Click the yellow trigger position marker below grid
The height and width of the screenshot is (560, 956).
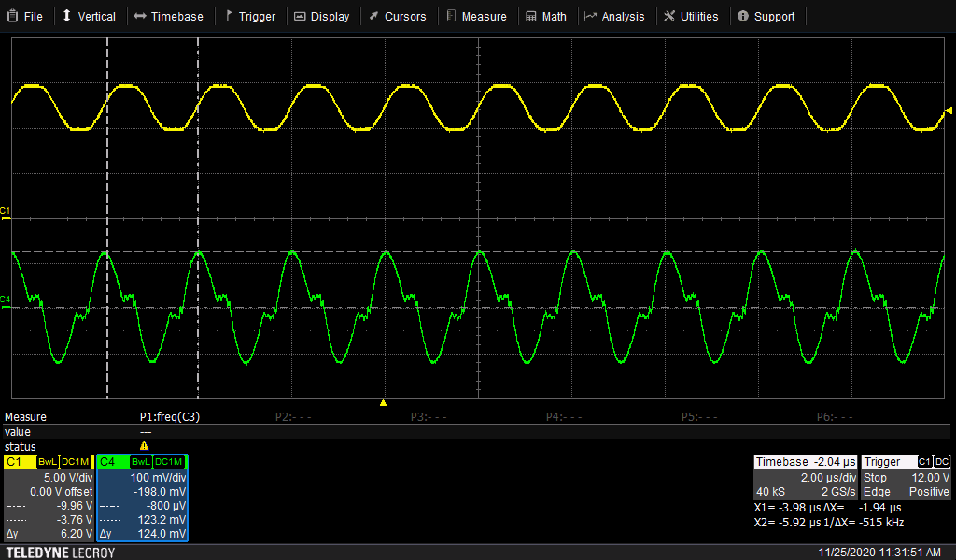tap(383, 402)
